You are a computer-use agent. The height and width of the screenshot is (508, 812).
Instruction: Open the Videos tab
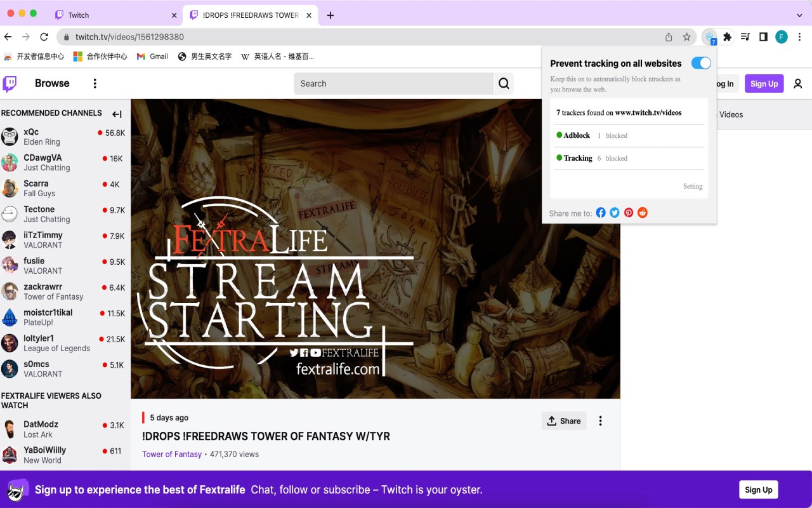[731, 114]
